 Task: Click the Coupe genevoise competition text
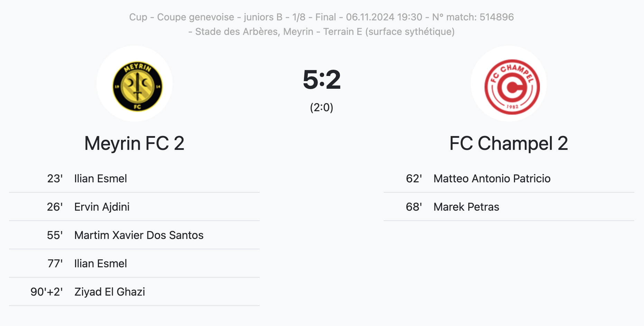pyautogui.click(x=195, y=17)
